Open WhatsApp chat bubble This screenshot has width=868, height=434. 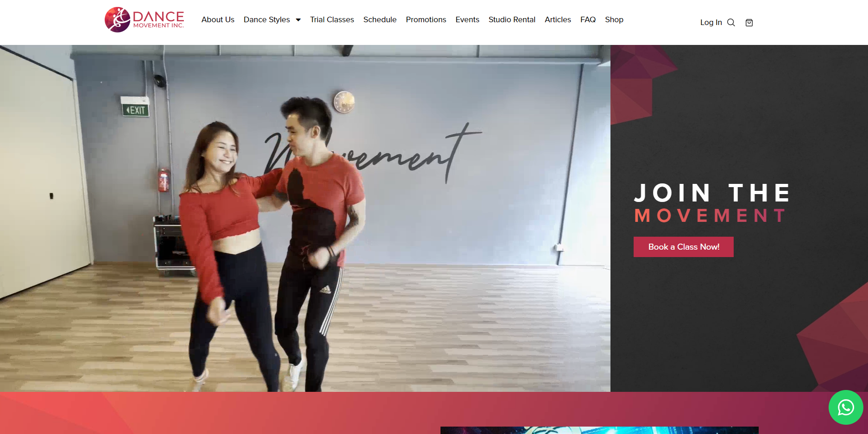pyautogui.click(x=846, y=408)
